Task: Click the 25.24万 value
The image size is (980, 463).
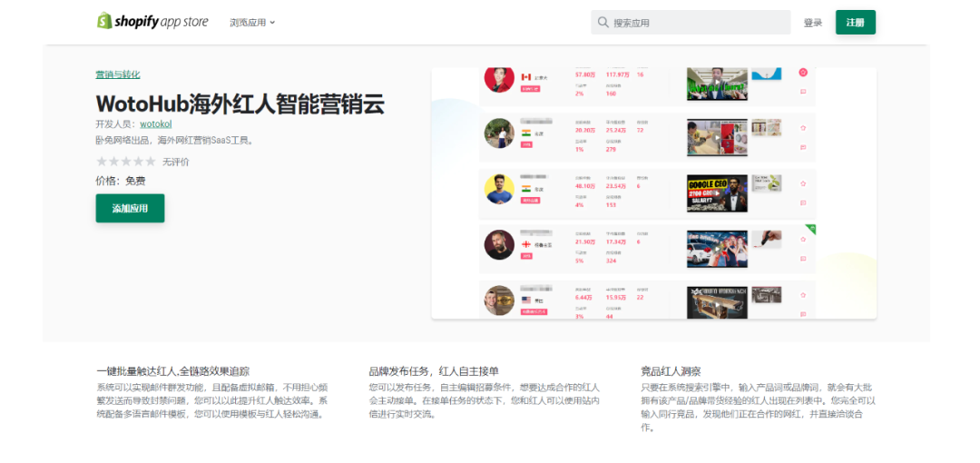Action: tap(616, 131)
